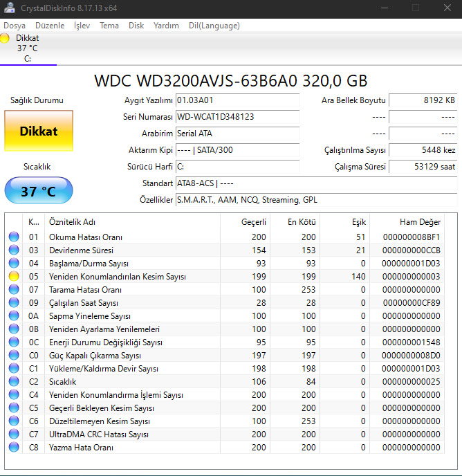Screen dimensions: 462x476
Task: Click blue status icon for Yükleme/Kaldırma Devir Sayısı
Action: pyautogui.click(x=14, y=368)
